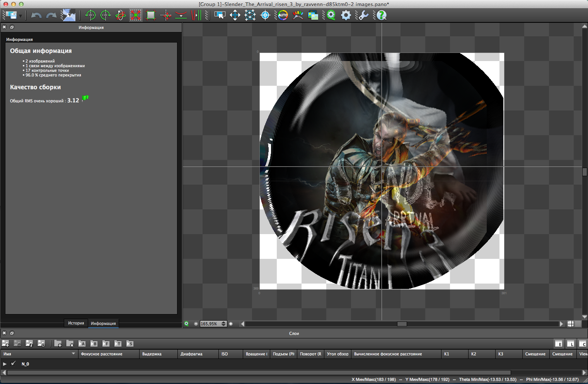Screen dimensions: 588x384
Task: Click the group layers by T icon
Action: [x=118, y=343]
